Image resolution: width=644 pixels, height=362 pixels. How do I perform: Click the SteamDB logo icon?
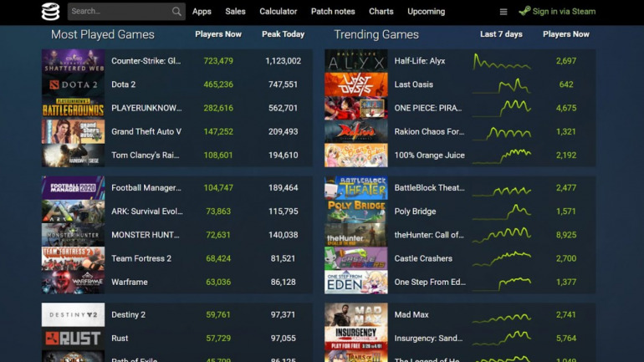point(50,12)
